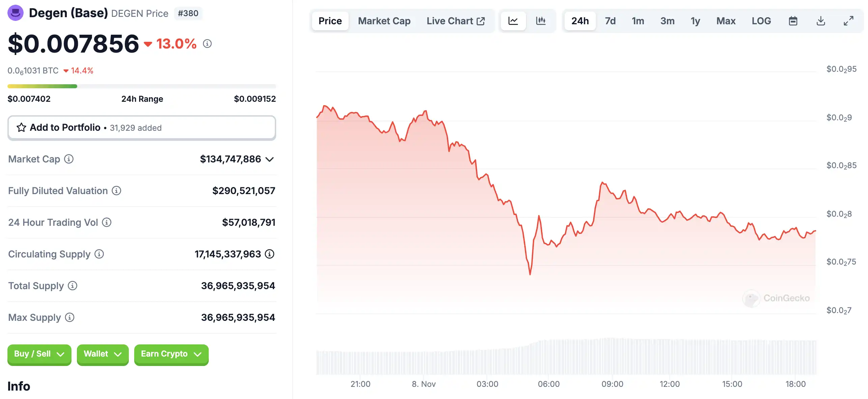Click Add to Portfolio button
Screen dimensions: 868x399
142,128
